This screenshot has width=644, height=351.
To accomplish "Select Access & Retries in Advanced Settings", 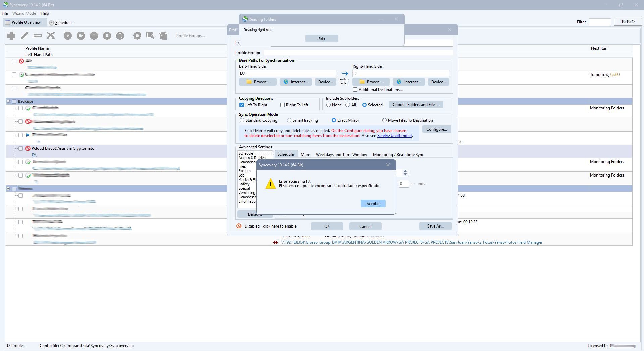I will (x=252, y=158).
